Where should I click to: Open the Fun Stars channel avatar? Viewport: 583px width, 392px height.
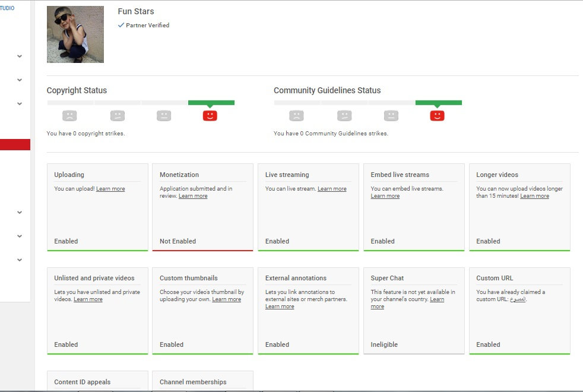pos(75,34)
